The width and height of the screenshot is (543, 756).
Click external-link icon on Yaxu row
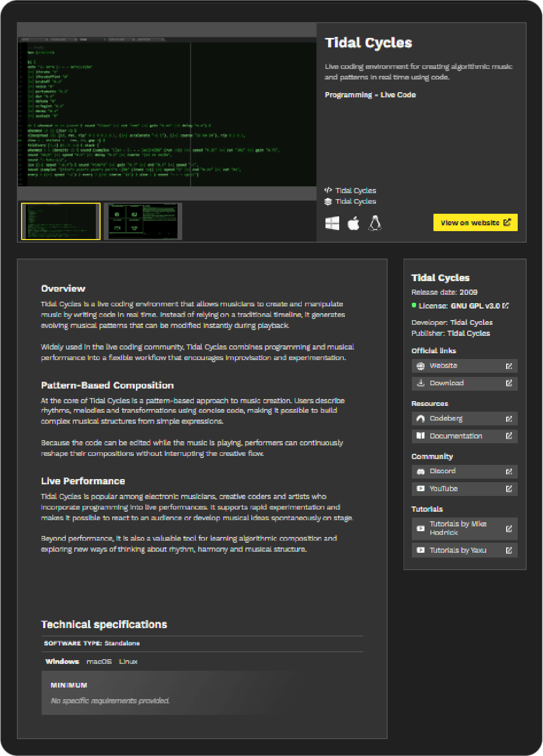(509, 550)
